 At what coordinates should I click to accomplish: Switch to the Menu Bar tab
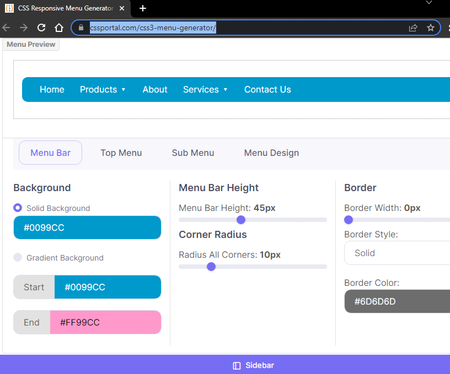coord(50,153)
